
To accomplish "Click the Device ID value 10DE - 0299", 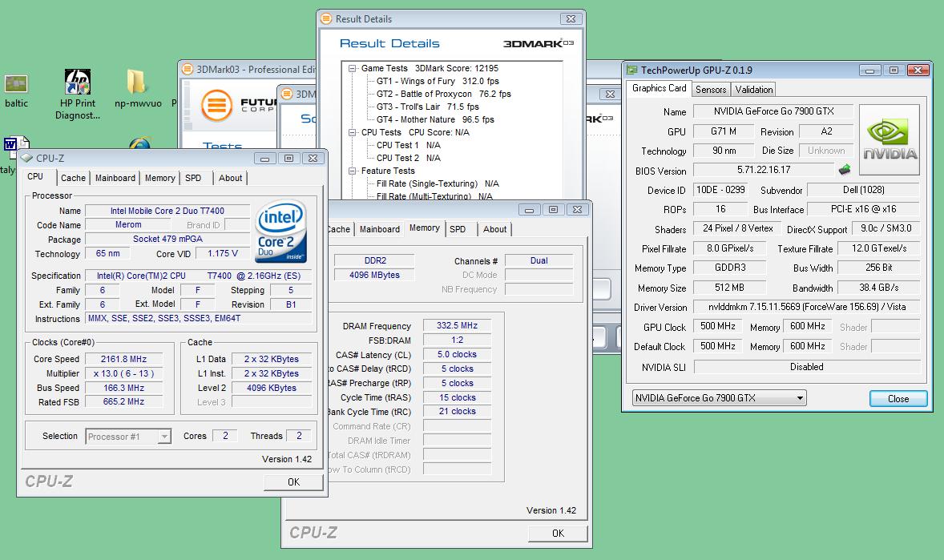I will [720, 190].
